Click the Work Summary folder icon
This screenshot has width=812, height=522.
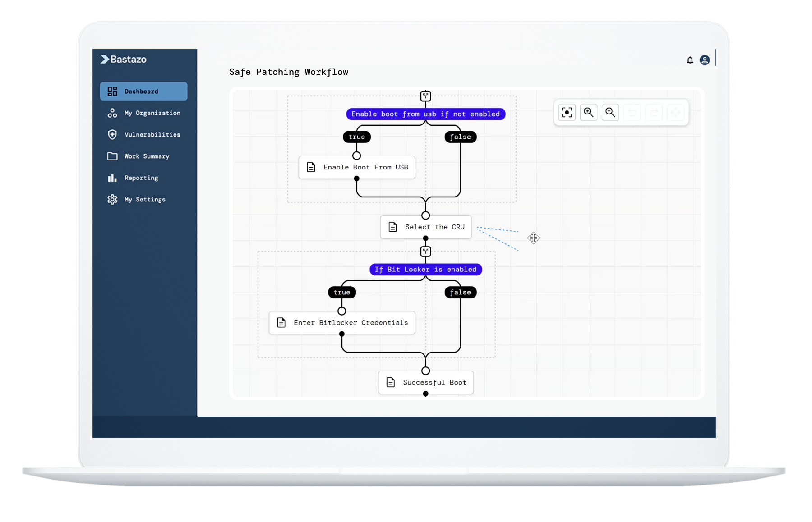(x=112, y=156)
